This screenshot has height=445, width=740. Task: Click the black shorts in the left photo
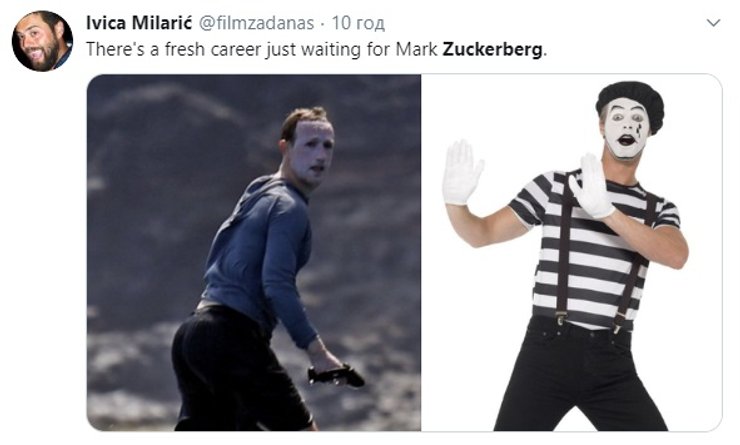point(236,368)
